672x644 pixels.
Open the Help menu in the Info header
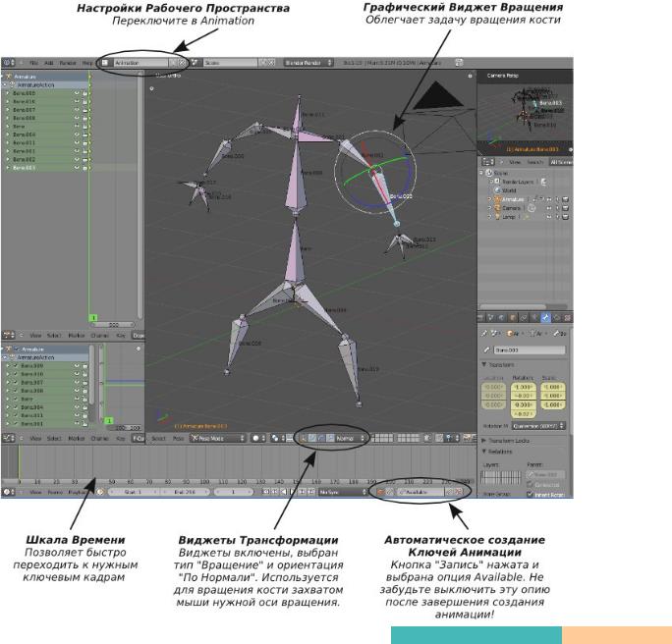pyautogui.click(x=87, y=63)
